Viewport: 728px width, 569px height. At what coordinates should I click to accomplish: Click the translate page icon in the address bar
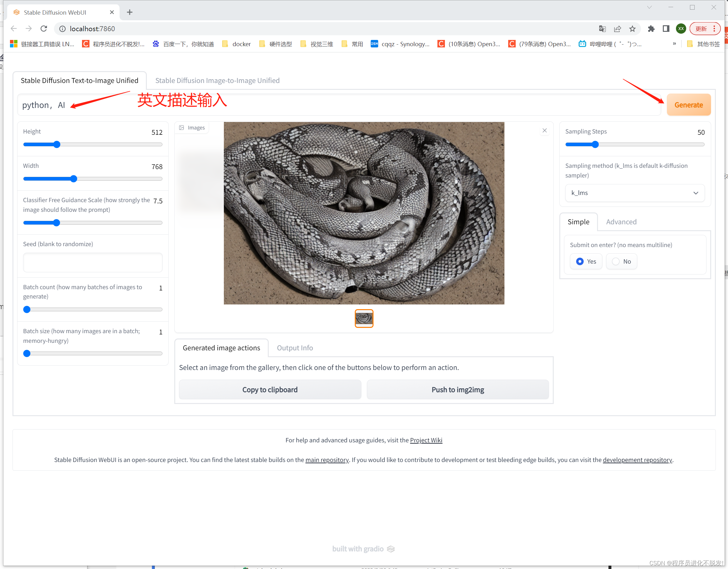(602, 29)
